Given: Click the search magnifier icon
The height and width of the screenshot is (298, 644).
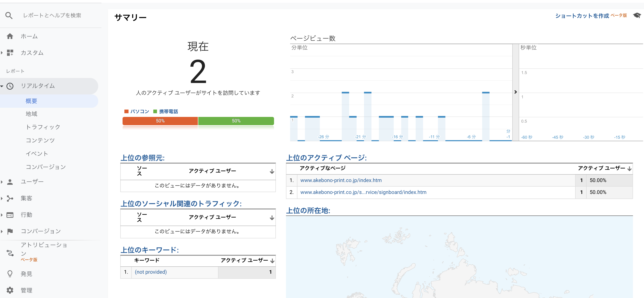Looking at the screenshot, I should 9,16.
